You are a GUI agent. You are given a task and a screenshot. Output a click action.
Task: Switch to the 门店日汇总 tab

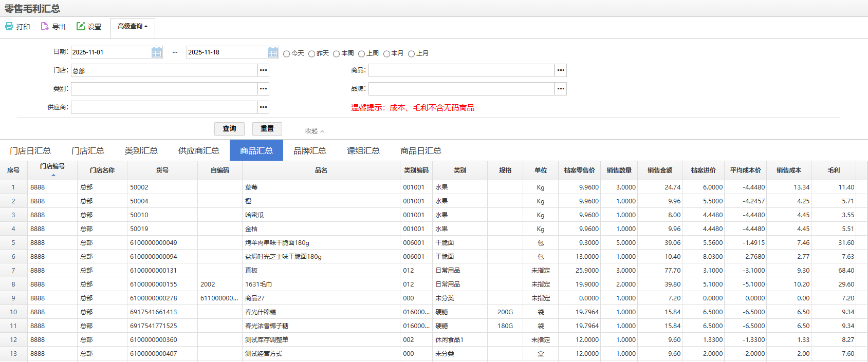pos(30,150)
